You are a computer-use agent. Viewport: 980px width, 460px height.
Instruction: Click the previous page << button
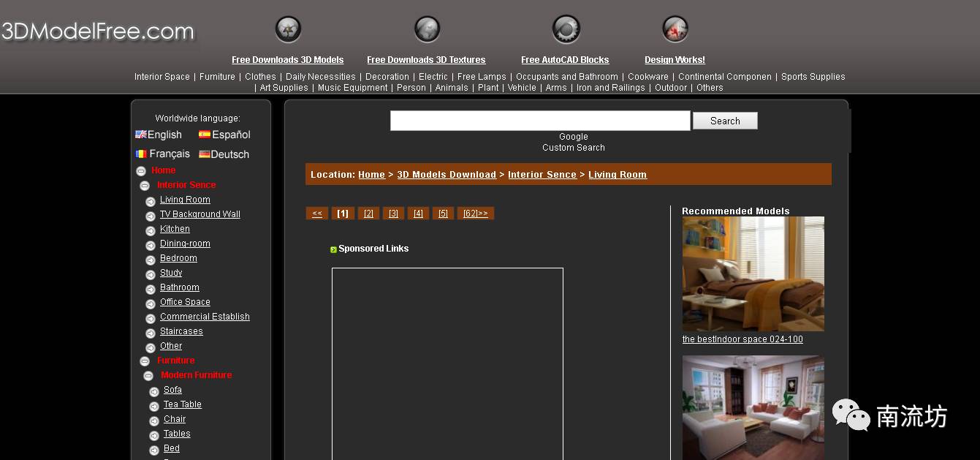[x=317, y=214]
